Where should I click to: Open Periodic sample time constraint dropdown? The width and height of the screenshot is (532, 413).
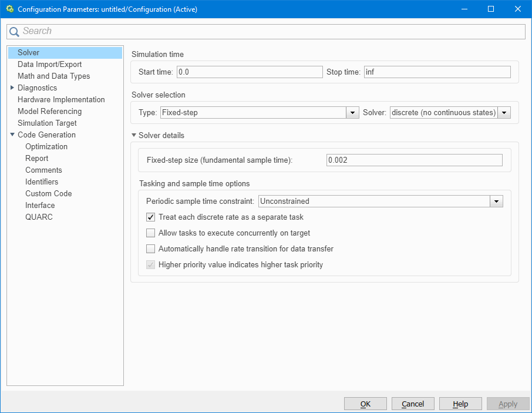(x=497, y=202)
